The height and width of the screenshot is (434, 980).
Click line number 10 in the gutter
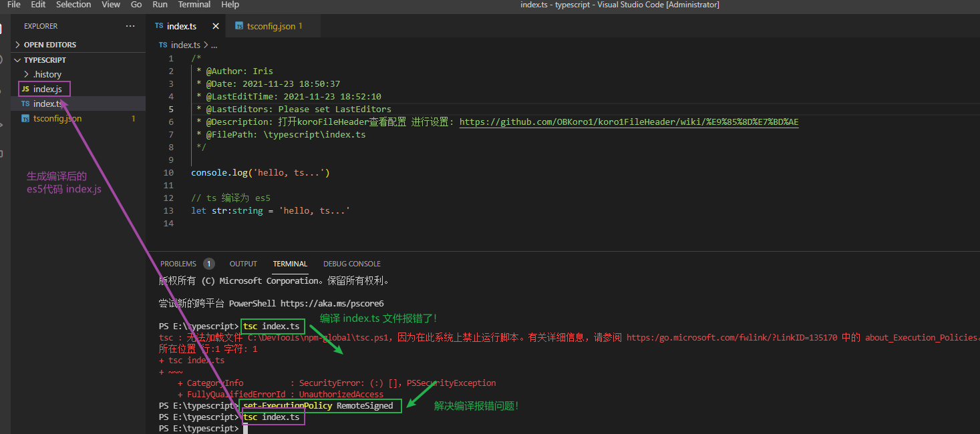pos(168,173)
